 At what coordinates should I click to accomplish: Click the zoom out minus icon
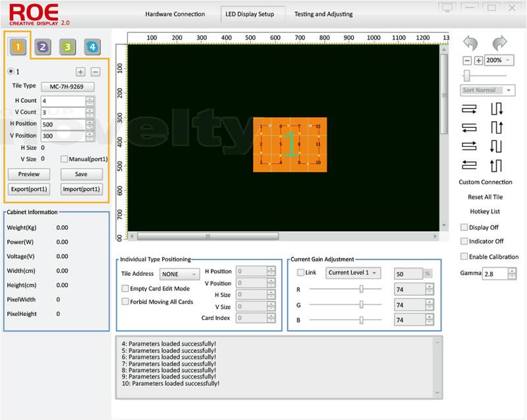(467, 61)
